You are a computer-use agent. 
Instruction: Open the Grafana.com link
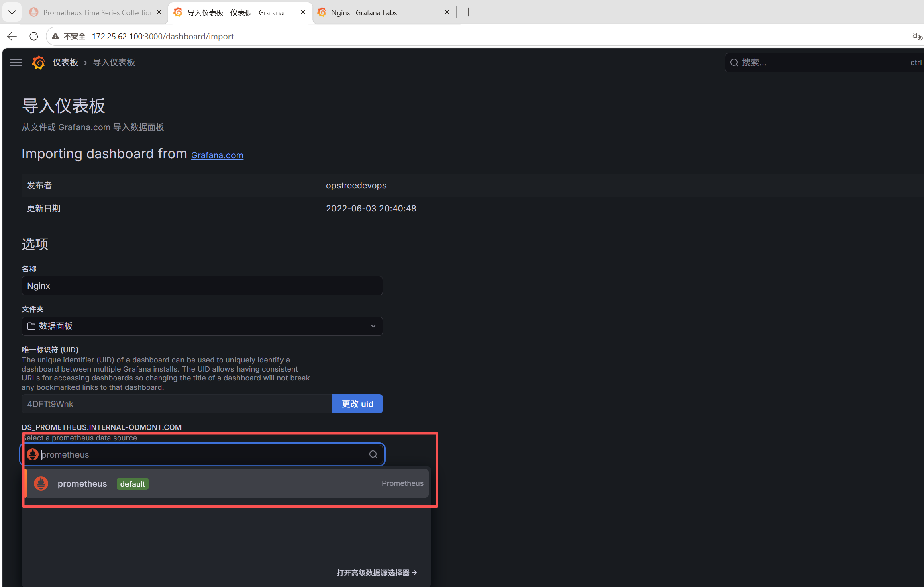(217, 155)
